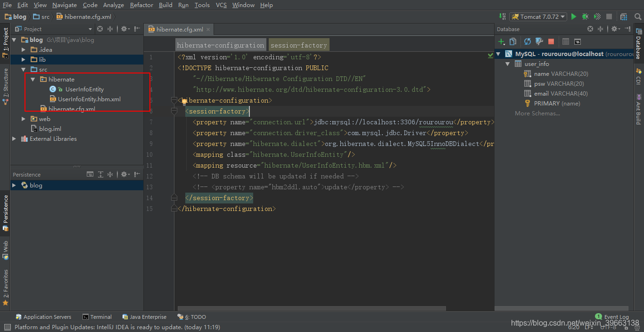Open Structure side tool window tab
The height and width of the screenshot is (332, 644).
click(5, 86)
